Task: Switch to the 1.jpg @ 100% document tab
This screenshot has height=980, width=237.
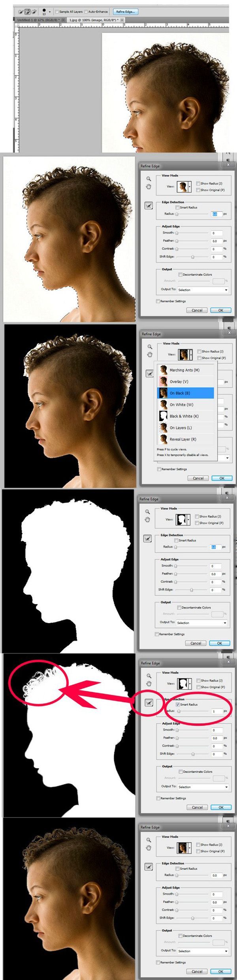Action: (x=93, y=20)
